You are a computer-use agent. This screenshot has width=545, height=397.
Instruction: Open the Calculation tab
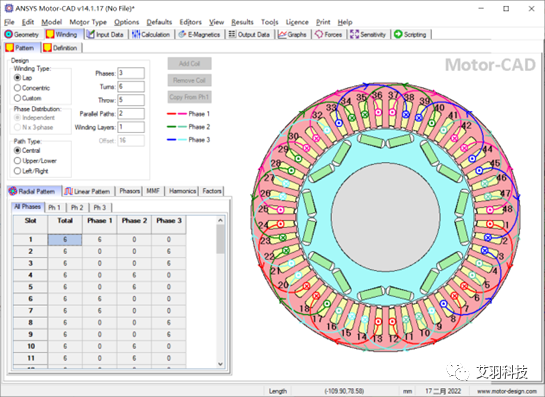pyautogui.click(x=151, y=34)
